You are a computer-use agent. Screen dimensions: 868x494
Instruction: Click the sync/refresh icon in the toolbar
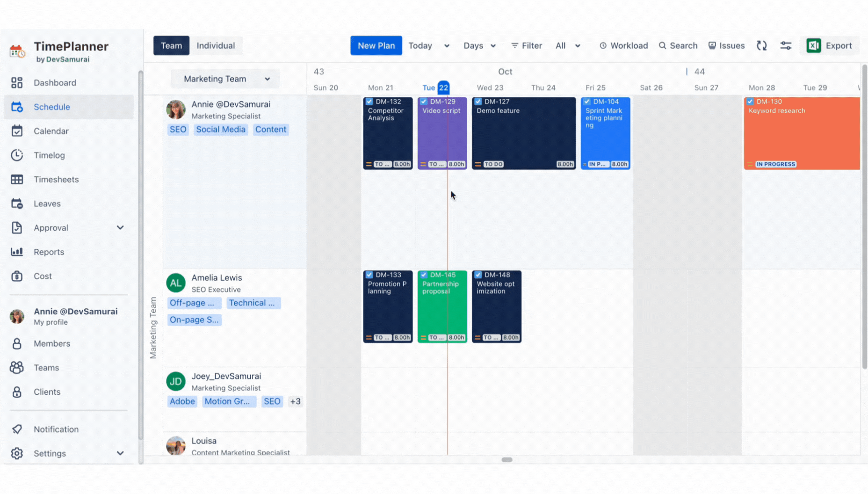(x=761, y=45)
